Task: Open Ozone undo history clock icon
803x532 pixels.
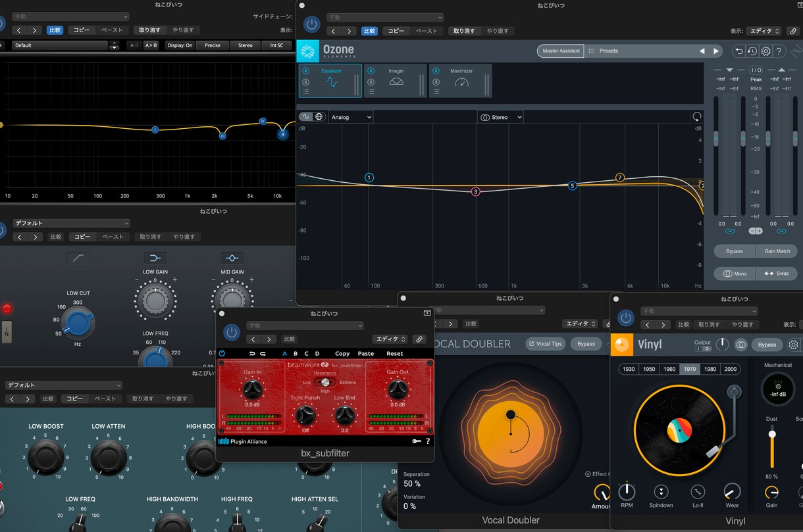Action: 752,51
